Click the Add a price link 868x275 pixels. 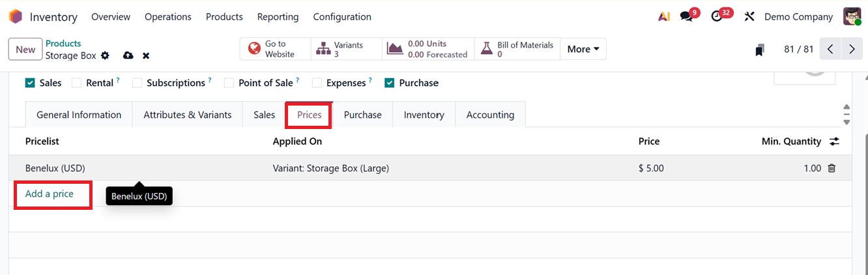[x=50, y=194]
